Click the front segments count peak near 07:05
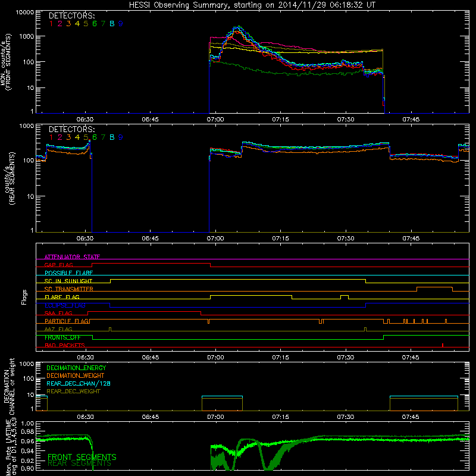Screen dimensions: 476x476 [239, 27]
